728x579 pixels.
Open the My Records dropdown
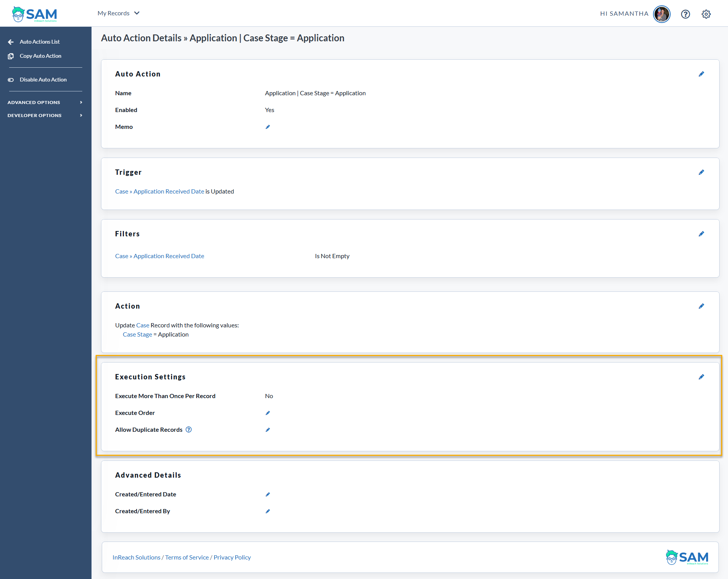coord(119,13)
